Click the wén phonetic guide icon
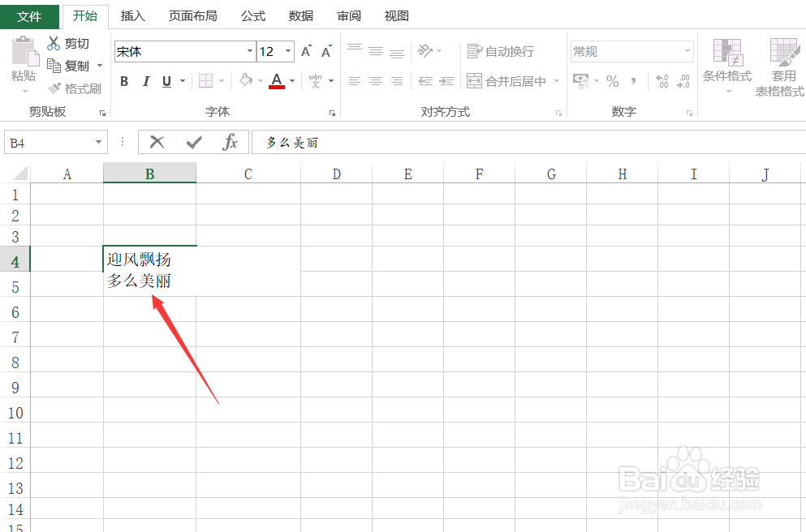 pos(315,80)
